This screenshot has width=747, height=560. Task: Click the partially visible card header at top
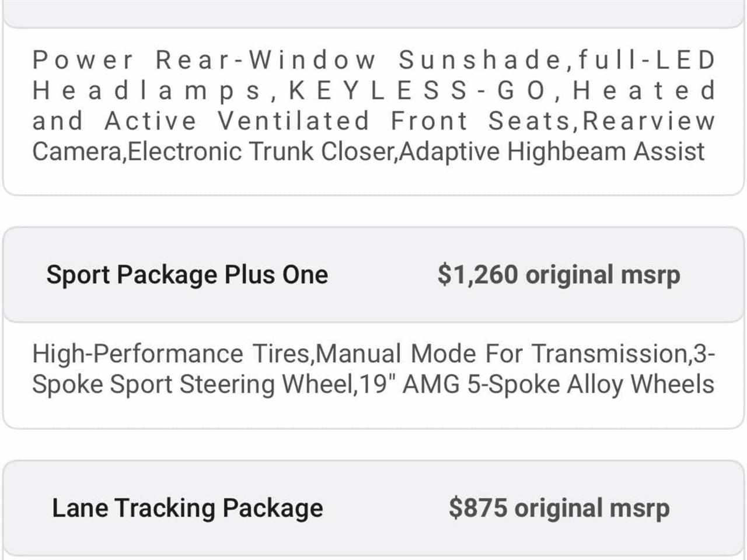tap(373, 13)
